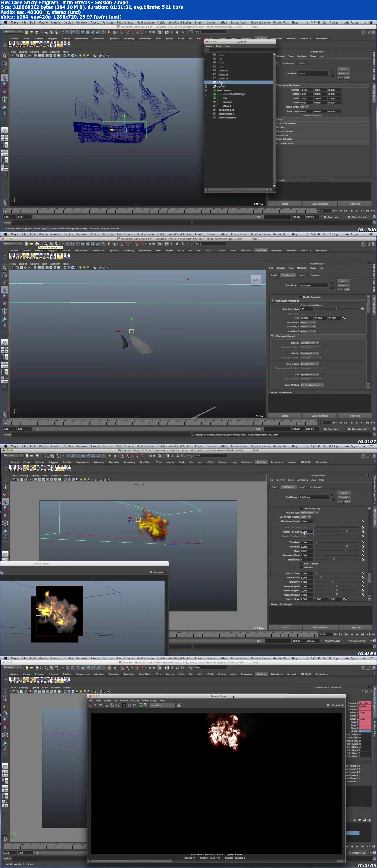Click the checker map button for Coordinate Speed
The height and width of the screenshot is (868, 377).
point(363,521)
